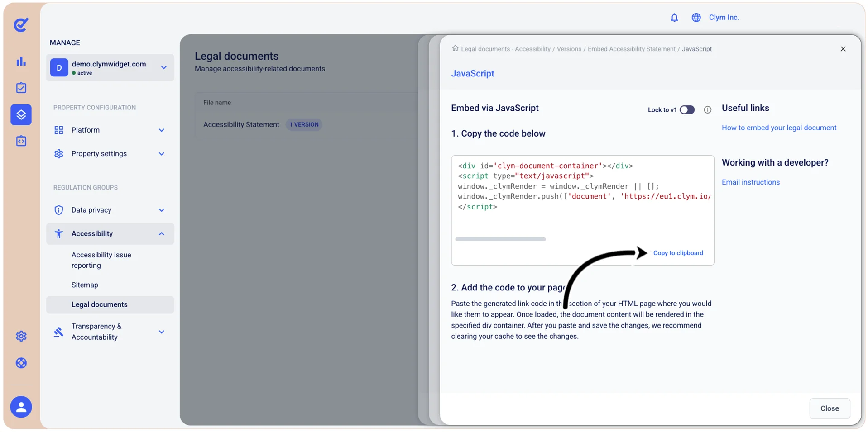Select the Legal documents menu item
Image resolution: width=868 pixels, height=432 pixels.
[110, 304]
